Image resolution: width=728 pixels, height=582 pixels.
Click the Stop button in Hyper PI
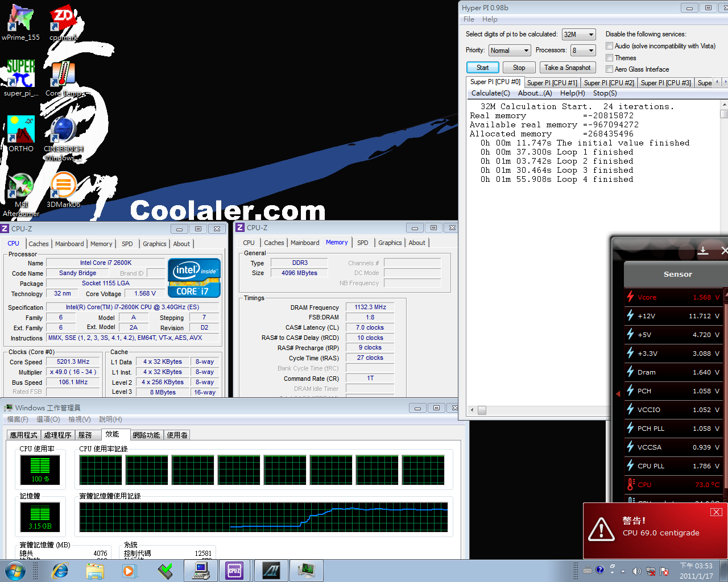coord(519,68)
